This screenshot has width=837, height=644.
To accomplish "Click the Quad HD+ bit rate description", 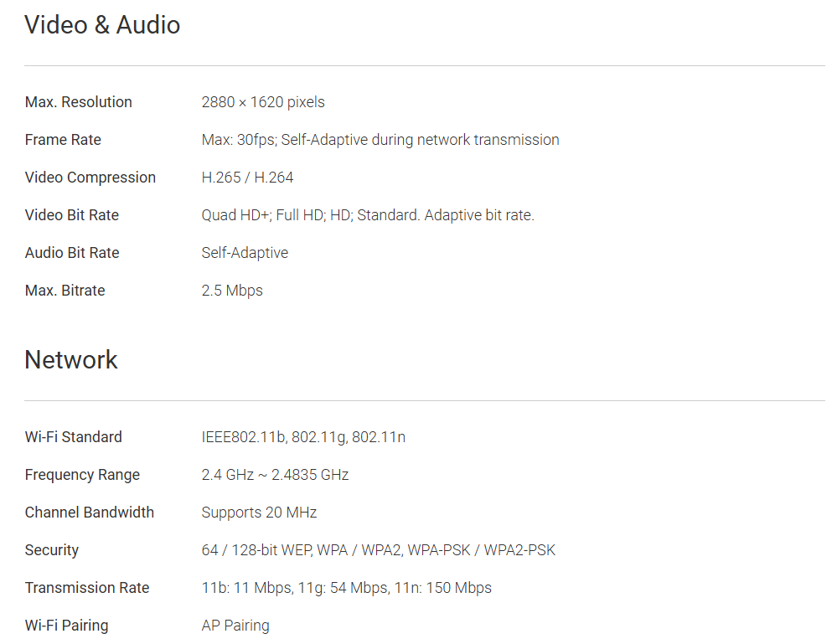I will [x=368, y=215].
